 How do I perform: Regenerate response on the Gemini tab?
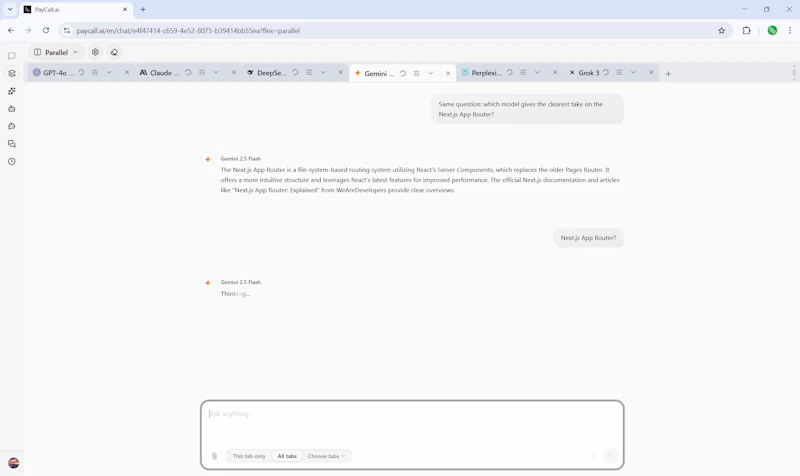[403, 73]
